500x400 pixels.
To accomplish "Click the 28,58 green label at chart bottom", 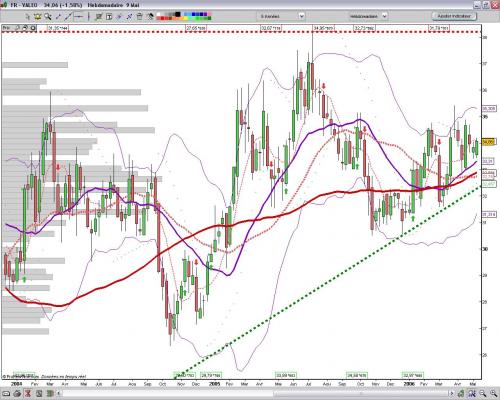I will (357, 375).
